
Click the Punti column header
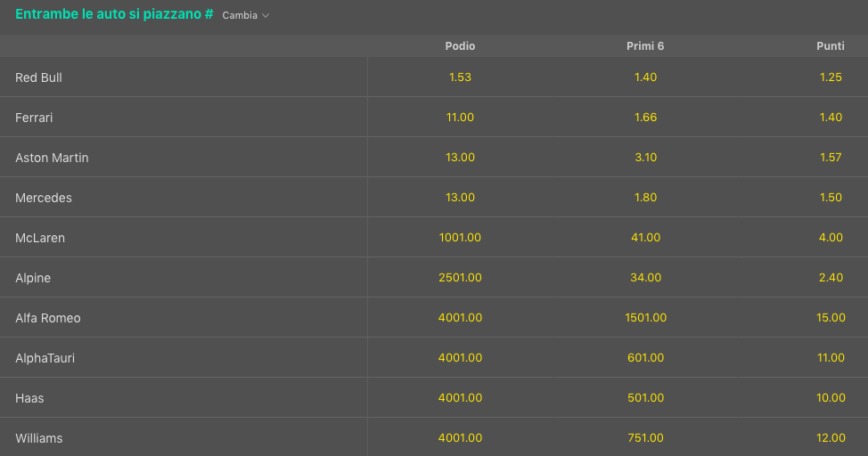coord(831,46)
